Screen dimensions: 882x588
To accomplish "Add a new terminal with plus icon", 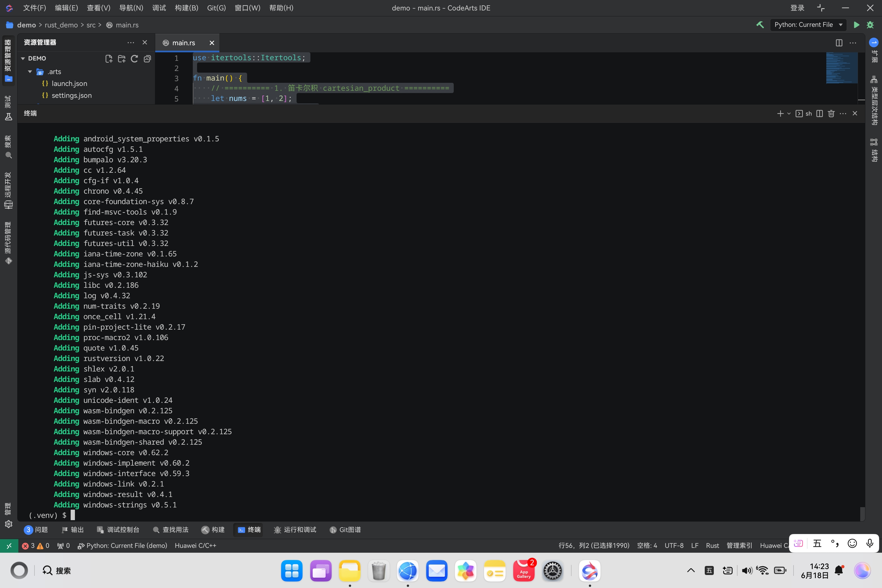I will [x=780, y=113].
